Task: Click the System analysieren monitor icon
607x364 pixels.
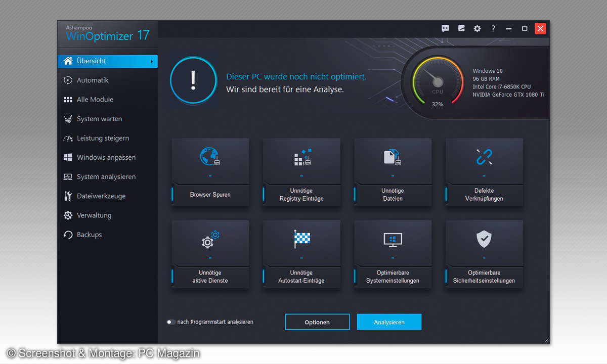Action: pyautogui.click(x=68, y=177)
